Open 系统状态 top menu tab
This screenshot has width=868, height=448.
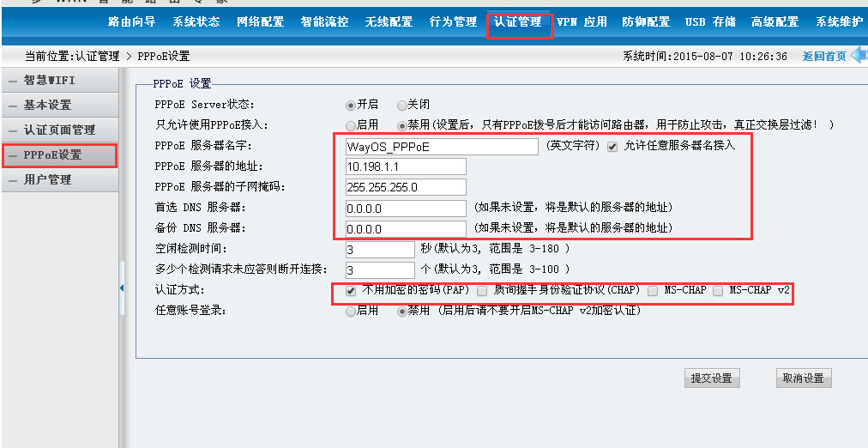pyautogui.click(x=196, y=22)
